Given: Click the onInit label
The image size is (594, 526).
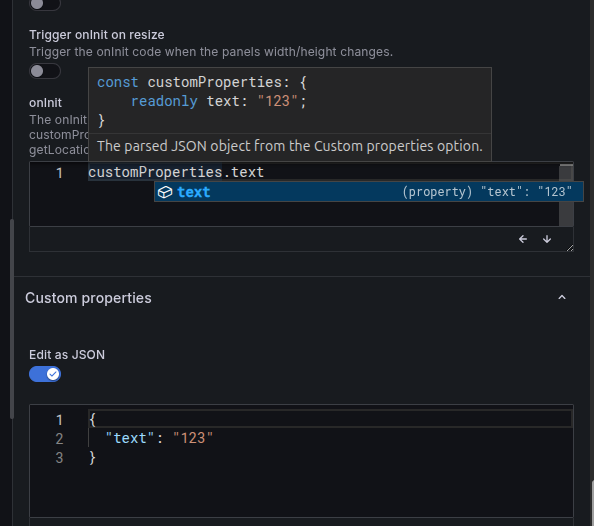Looking at the screenshot, I should [x=45, y=103].
